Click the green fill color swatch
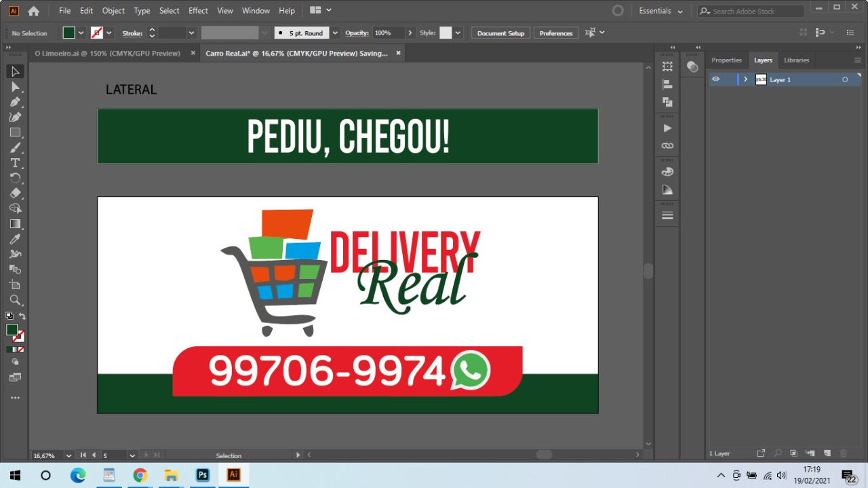Screen dimensions: 868x488 (x=68, y=33)
